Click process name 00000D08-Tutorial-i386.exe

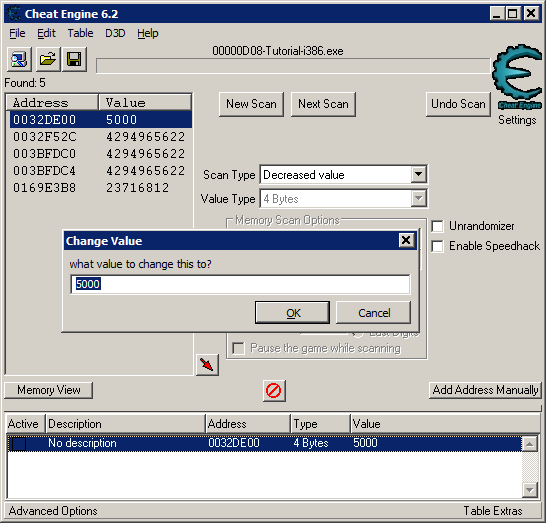278,51
